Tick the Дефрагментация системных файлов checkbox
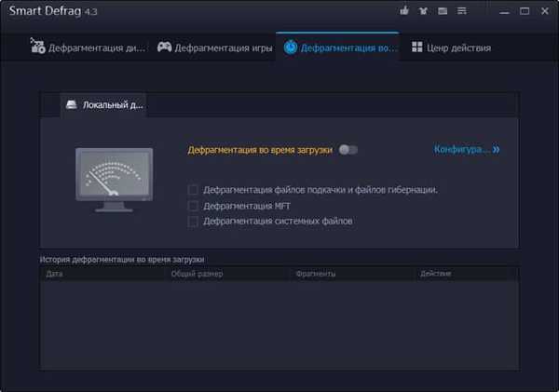This screenshot has height=392, width=559. click(x=194, y=222)
